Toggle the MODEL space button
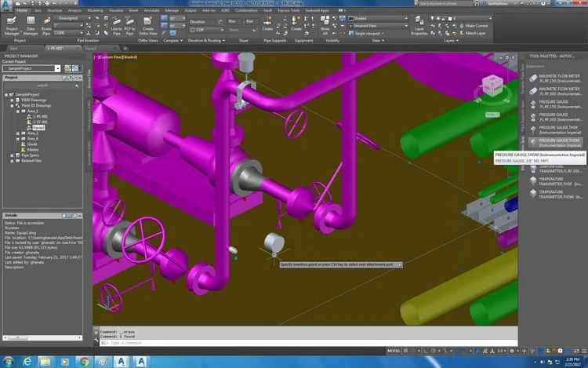The width and height of the screenshot is (588, 368). click(394, 351)
